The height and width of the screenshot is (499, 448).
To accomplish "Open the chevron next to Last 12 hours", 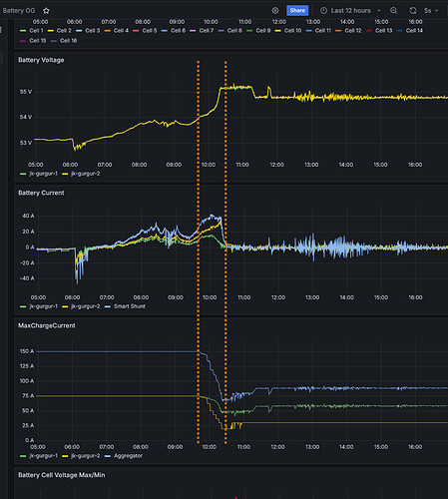I will pos(378,11).
